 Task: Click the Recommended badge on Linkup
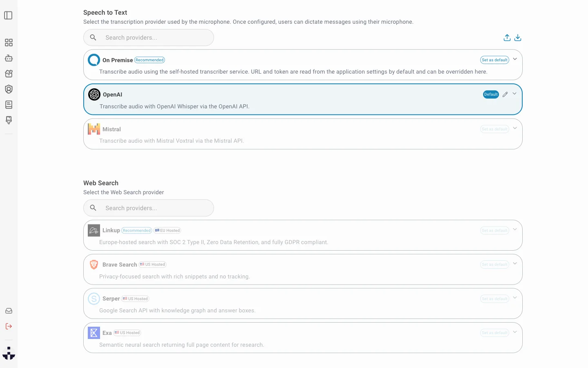[137, 231]
